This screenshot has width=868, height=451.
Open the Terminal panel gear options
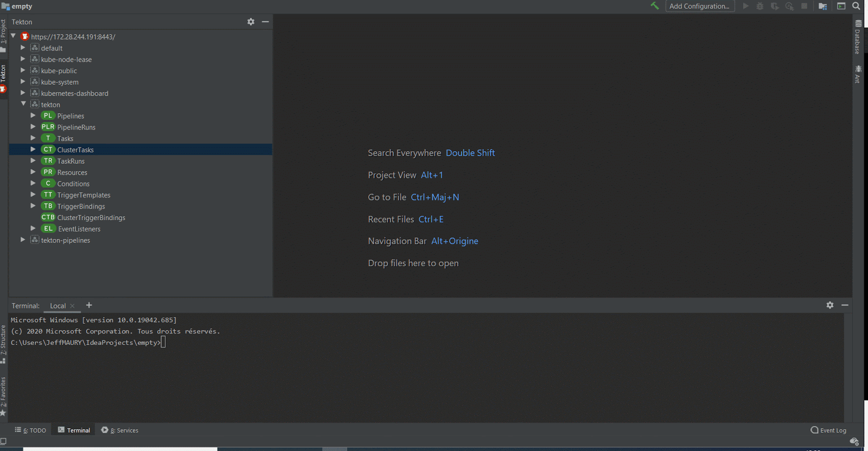tap(829, 305)
